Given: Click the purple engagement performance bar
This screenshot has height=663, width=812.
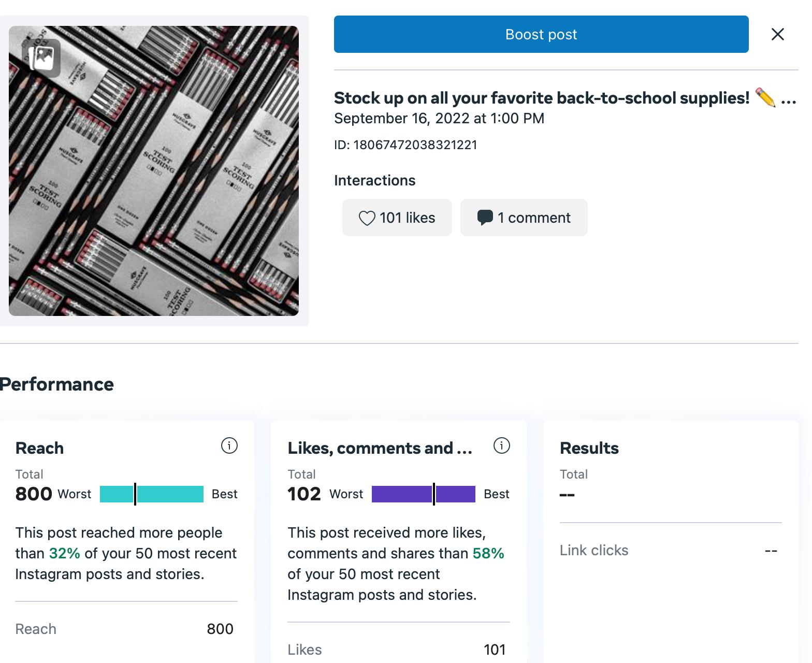Looking at the screenshot, I should click(x=424, y=494).
